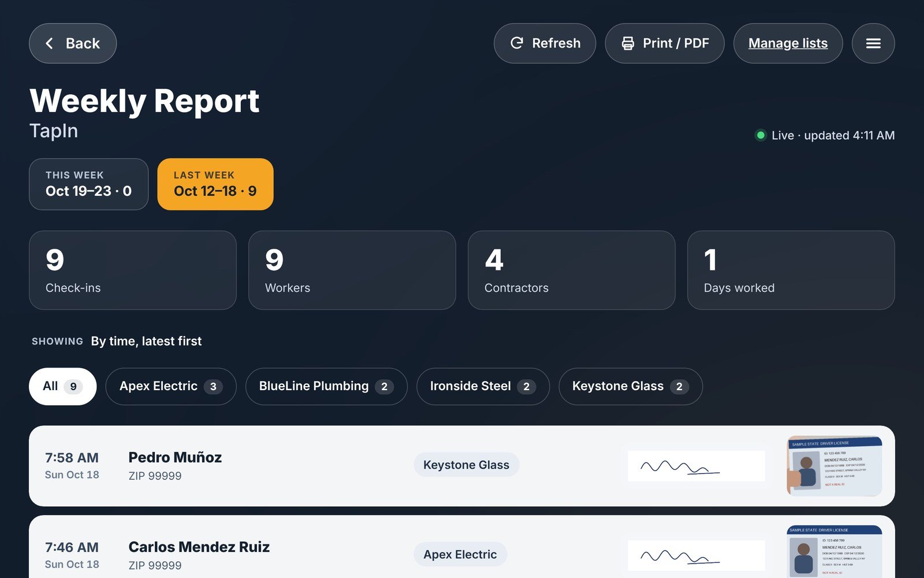View Carlos Mendez Ruiz's signature image

[x=696, y=555]
